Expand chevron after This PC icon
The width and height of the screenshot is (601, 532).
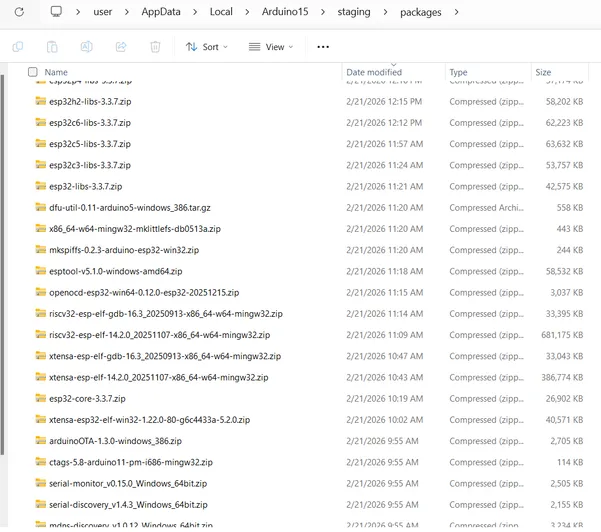78,12
